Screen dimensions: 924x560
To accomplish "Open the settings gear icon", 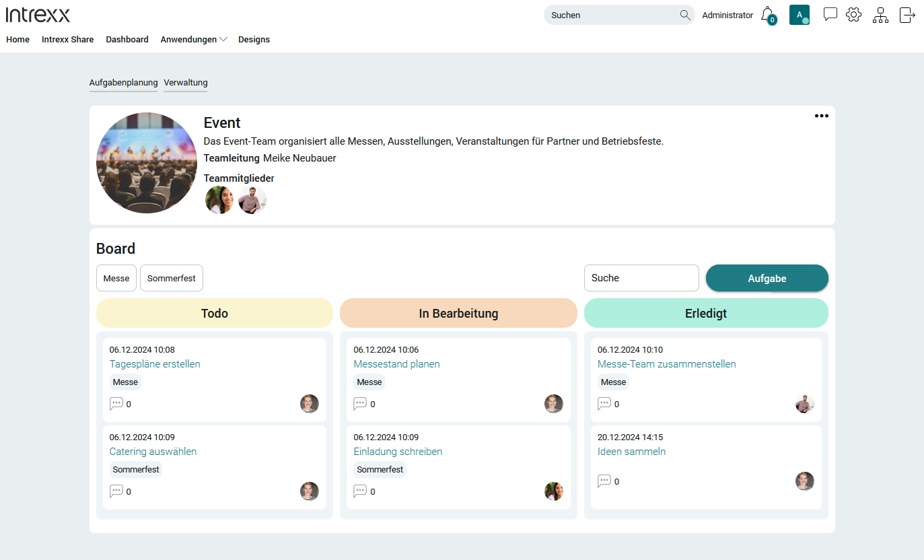I will click(x=854, y=14).
